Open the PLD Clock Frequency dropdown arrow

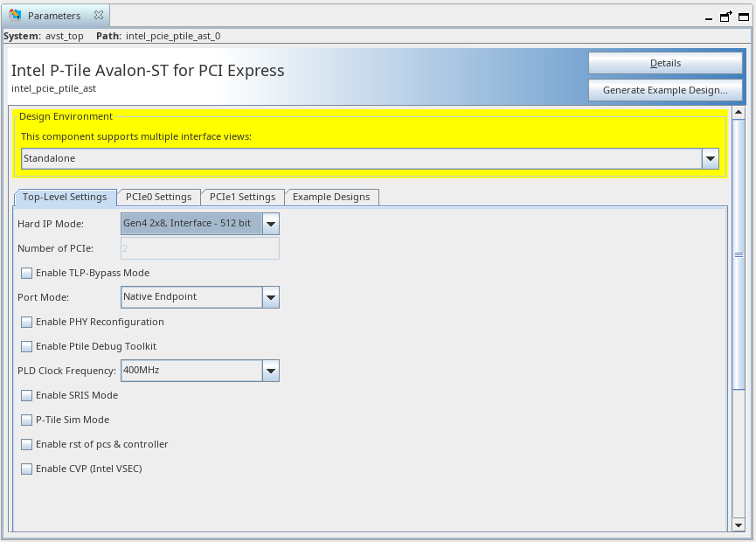pos(271,371)
